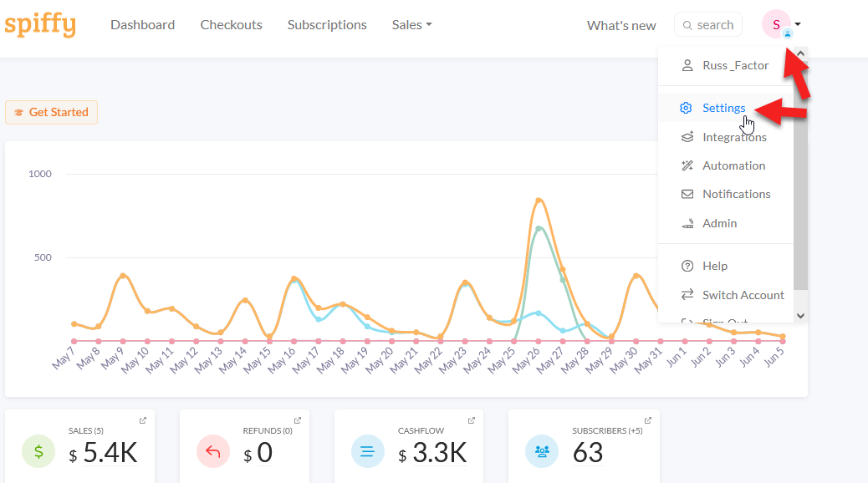868x483 pixels.
Task: Click the blue Cashflow lines icon
Action: click(x=368, y=451)
